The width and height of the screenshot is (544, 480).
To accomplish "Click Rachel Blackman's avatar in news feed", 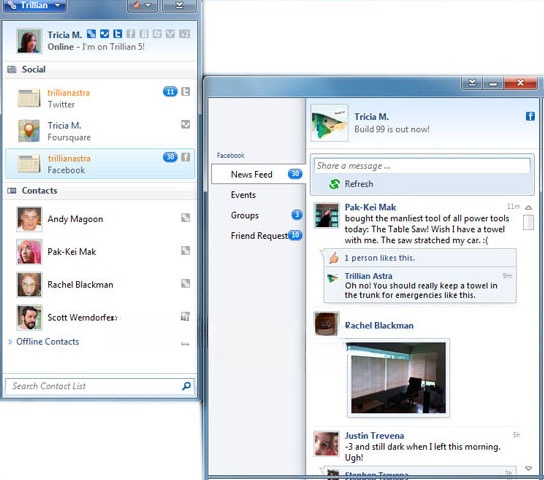I will [x=326, y=324].
